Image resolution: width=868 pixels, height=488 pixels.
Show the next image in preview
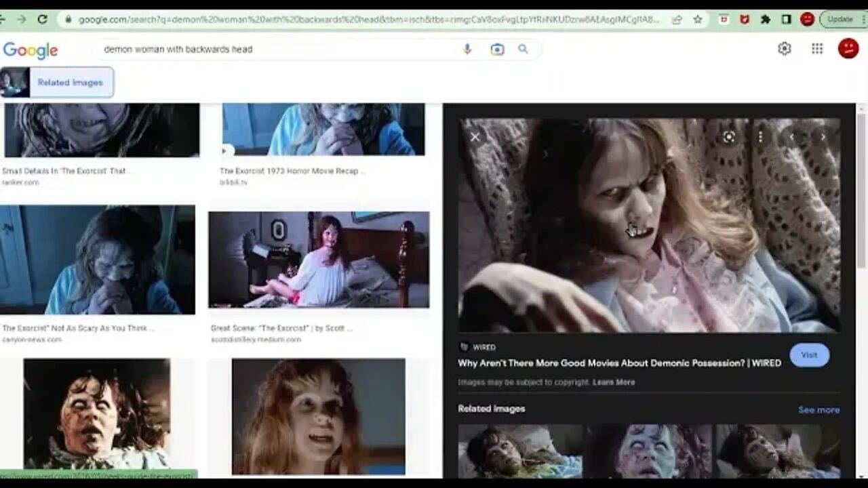823,137
